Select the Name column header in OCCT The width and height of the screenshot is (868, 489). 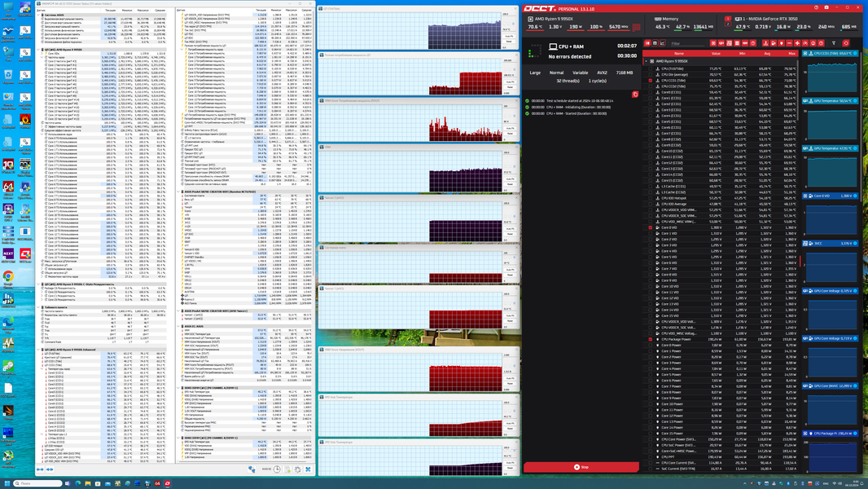(679, 53)
